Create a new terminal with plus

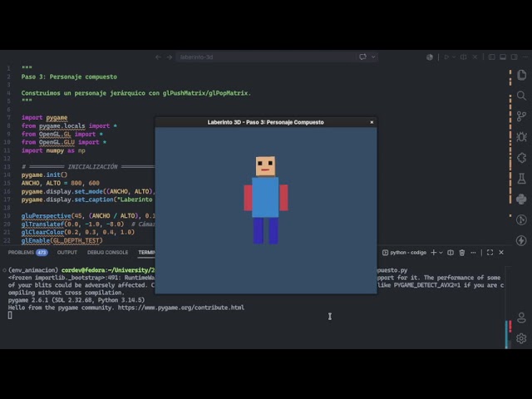coord(434,253)
